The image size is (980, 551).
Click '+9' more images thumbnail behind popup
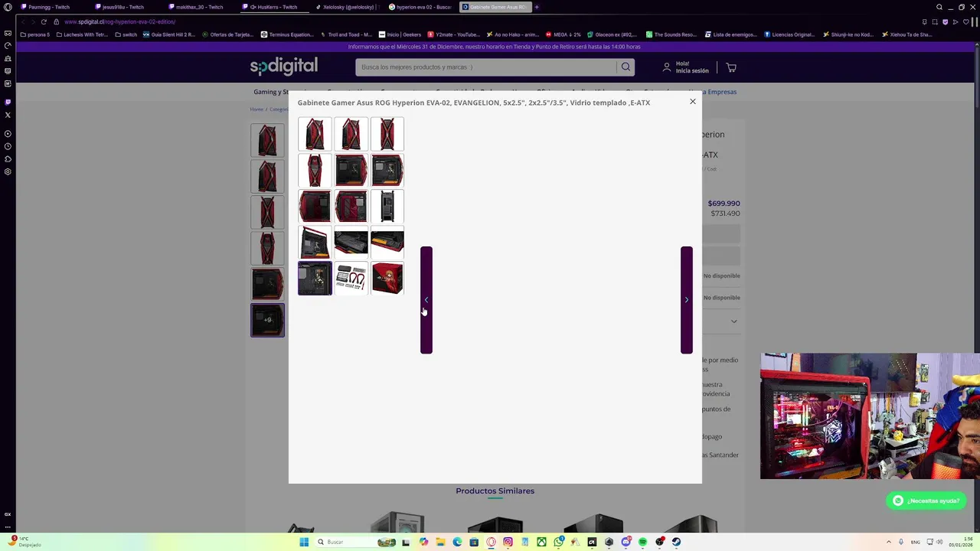click(x=267, y=320)
